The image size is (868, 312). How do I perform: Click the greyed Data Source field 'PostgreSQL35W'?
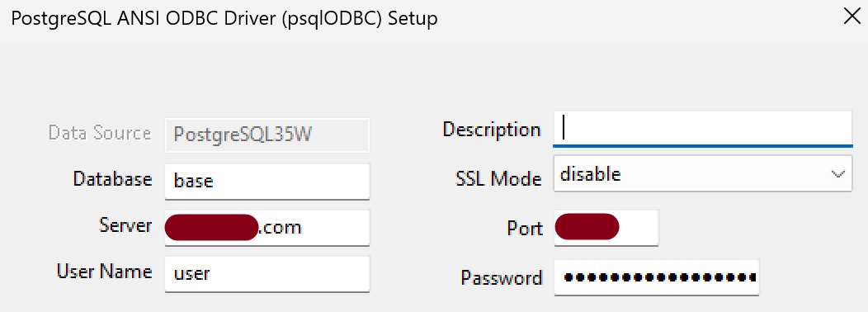tap(267, 134)
